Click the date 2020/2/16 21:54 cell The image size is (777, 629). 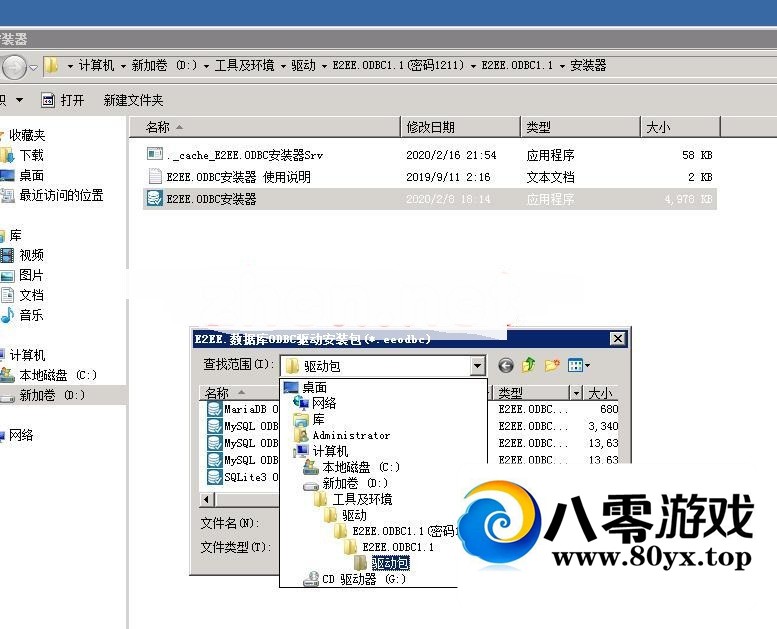coord(451,155)
